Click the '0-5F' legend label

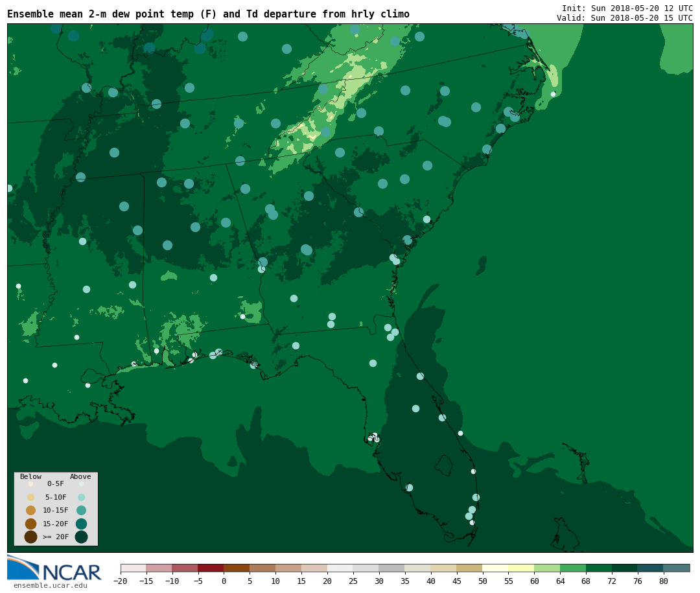pyautogui.click(x=56, y=483)
